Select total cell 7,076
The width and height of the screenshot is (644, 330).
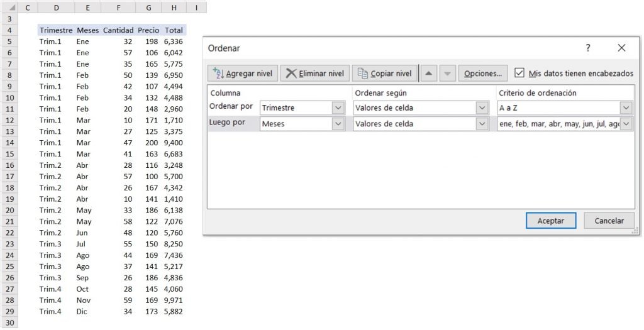[174, 222]
